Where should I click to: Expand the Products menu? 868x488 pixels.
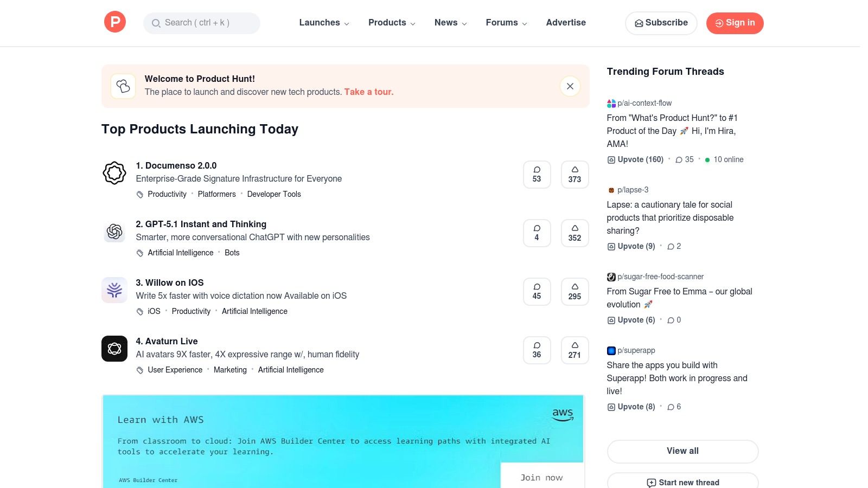pos(392,23)
